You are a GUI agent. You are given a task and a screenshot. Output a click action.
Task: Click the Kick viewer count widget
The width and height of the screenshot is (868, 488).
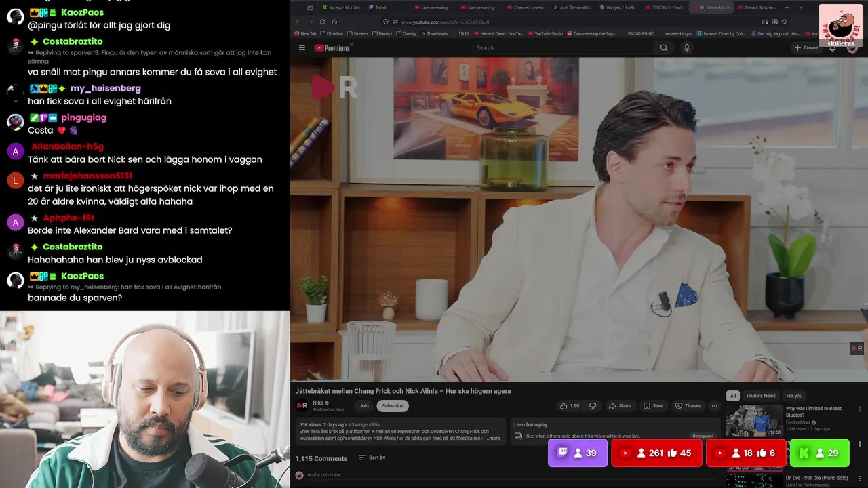point(820,453)
